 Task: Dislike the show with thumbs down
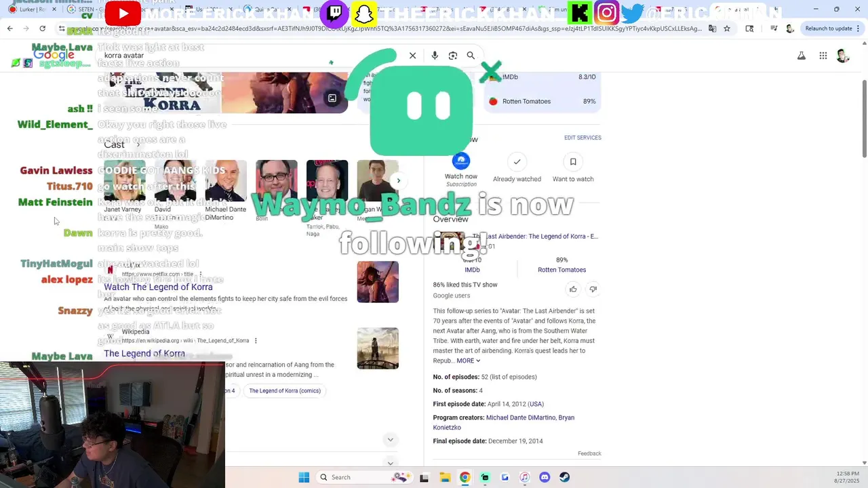[593, 289]
